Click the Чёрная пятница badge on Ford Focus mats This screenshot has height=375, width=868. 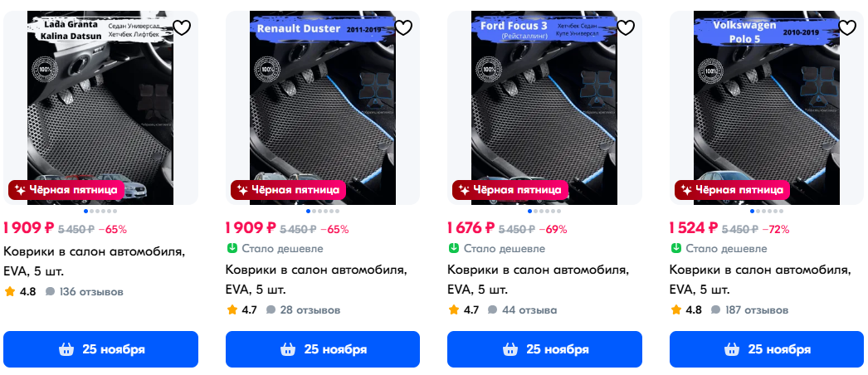coord(510,190)
